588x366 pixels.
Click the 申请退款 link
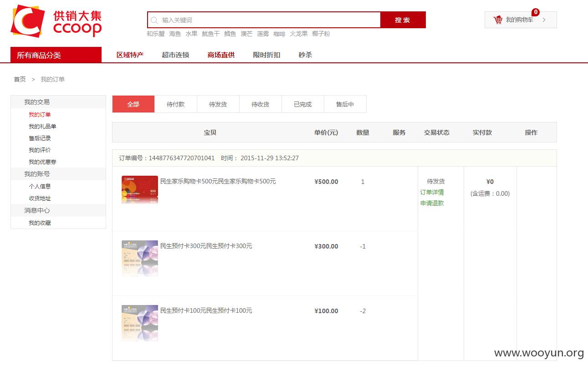(432, 203)
